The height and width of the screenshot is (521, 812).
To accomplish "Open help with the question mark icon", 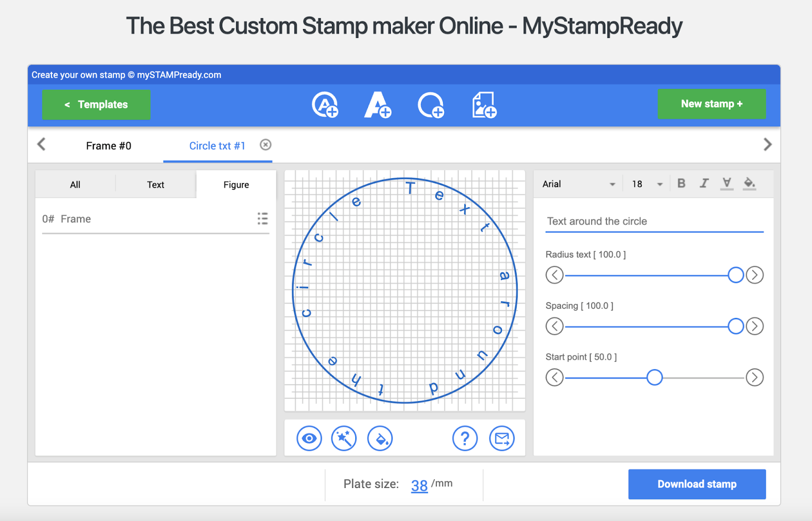I will [465, 439].
